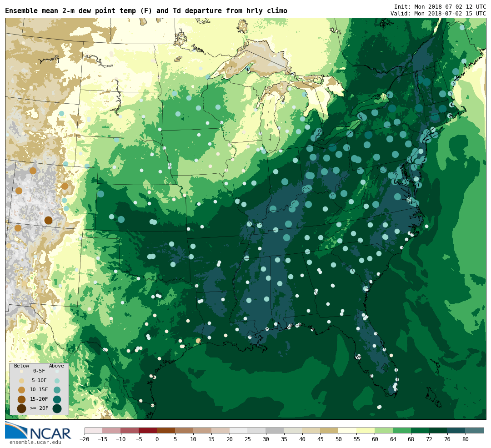Click the Above 0-5F pale legend circle
This screenshot has width=491, height=448.
(57, 371)
